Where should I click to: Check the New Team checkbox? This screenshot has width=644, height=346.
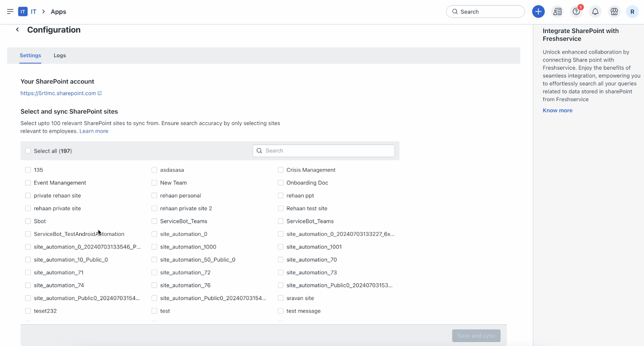tap(154, 183)
